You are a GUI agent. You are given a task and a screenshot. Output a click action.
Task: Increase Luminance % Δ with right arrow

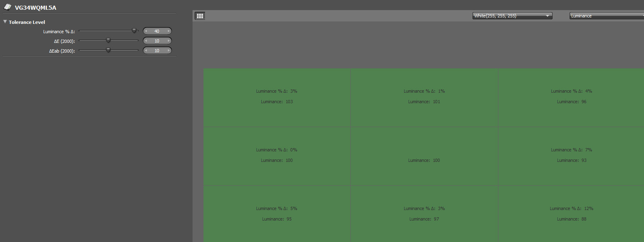click(169, 31)
